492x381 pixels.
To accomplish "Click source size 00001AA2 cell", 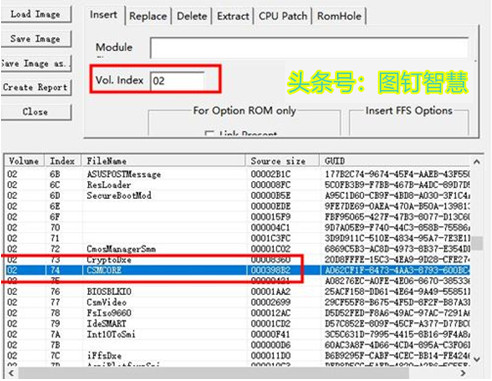I will 271,292.
